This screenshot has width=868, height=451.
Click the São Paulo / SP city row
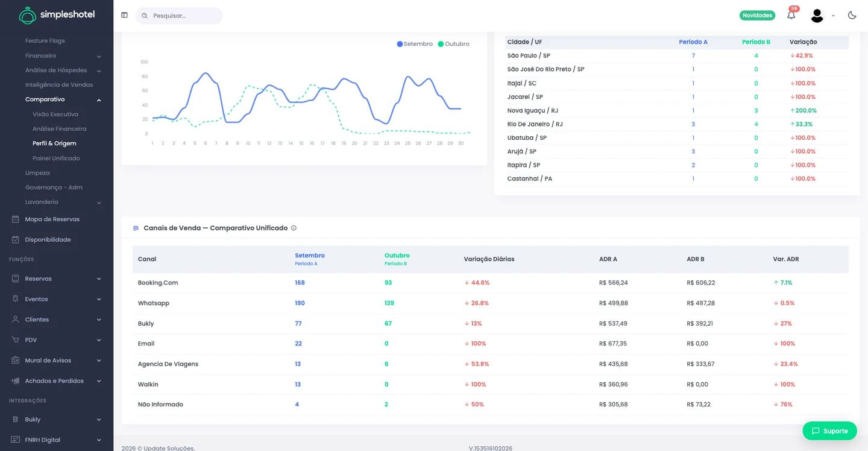677,55
